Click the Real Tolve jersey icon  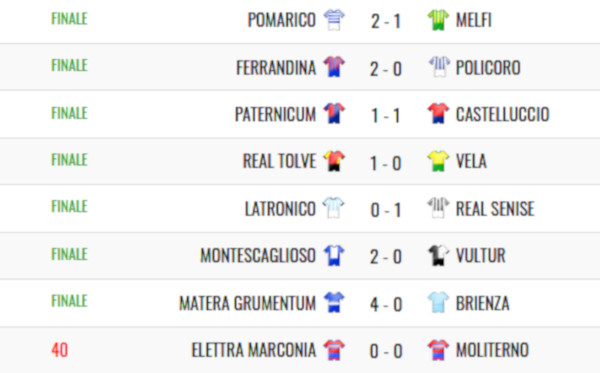coord(334,161)
